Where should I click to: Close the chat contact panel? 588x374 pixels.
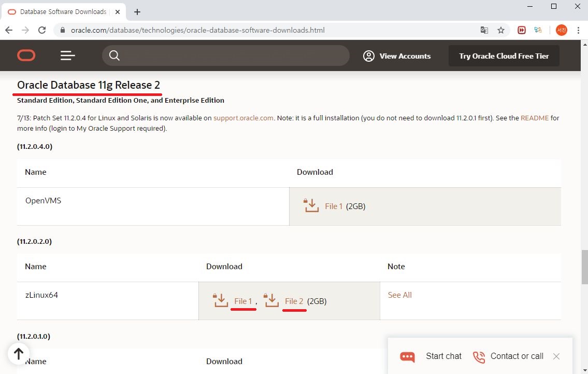point(556,356)
